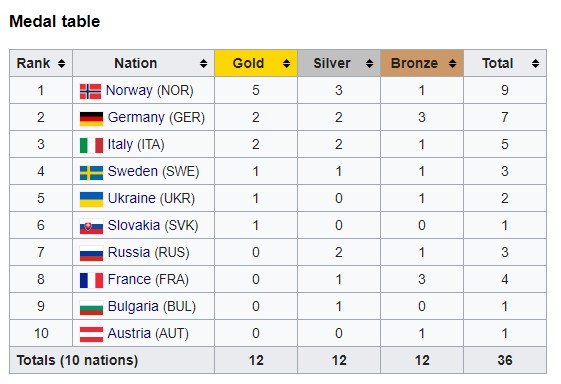Follow the Russia (RUS) link
Image resolution: width=561 pixels, height=384 pixels.
148,252
